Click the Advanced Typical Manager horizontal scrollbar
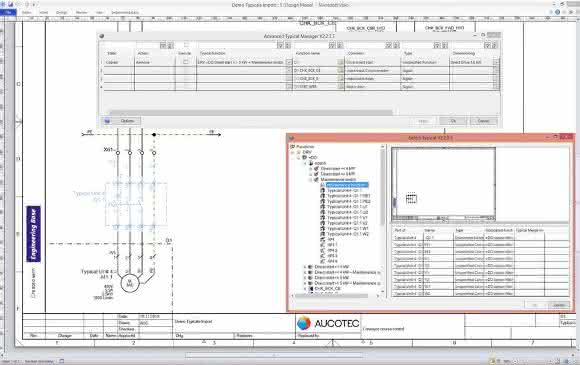Image resolution: width=580 pixels, height=365 pixels. pos(251,112)
